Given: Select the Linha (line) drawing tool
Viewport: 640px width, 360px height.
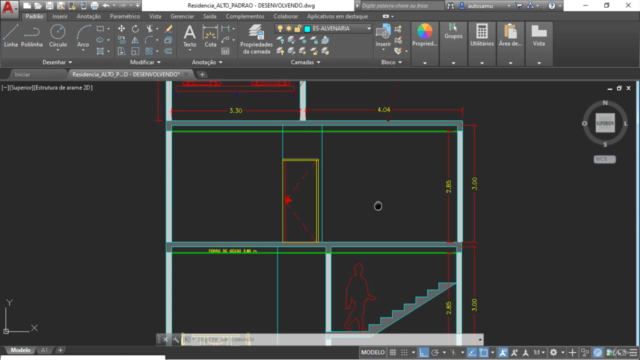Looking at the screenshot, I should point(11,36).
